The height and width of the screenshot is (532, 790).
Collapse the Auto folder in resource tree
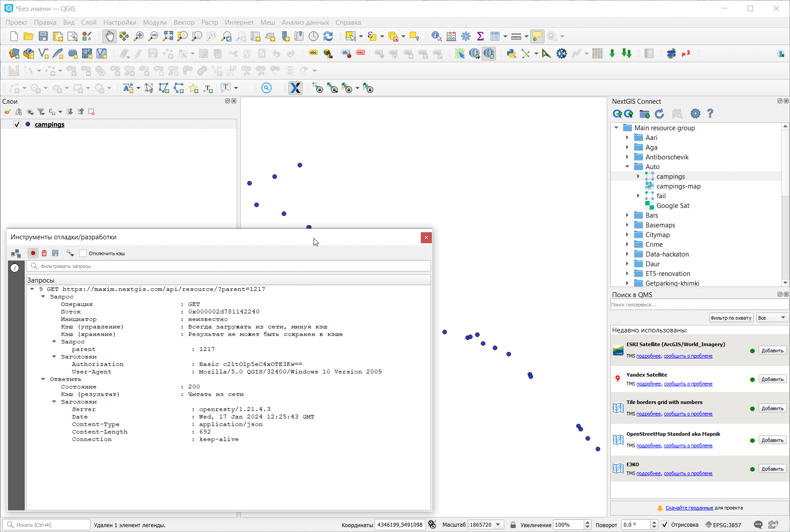(x=627, y=167)
